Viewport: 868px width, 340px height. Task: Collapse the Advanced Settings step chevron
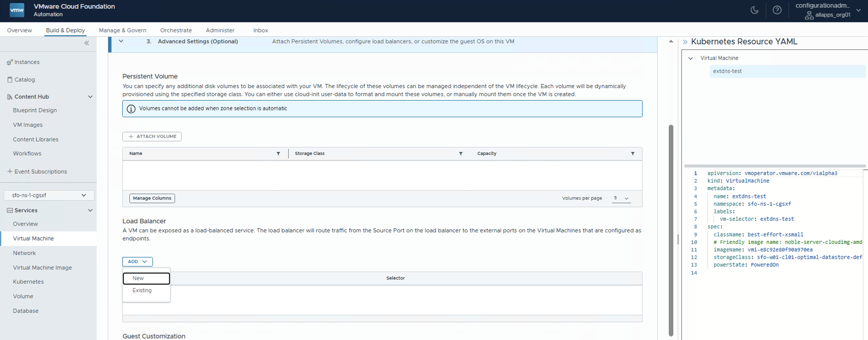(121, 41)
